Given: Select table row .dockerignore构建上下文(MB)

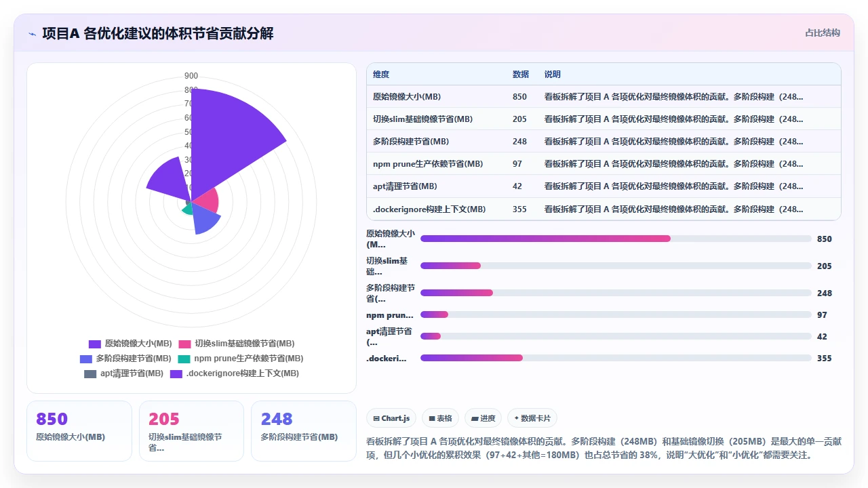Looking at the screenshot, I should 604,209.
